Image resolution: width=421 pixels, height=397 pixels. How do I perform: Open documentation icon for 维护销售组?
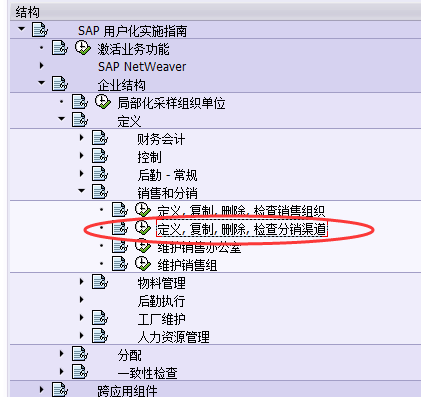(x=120, y=264)
